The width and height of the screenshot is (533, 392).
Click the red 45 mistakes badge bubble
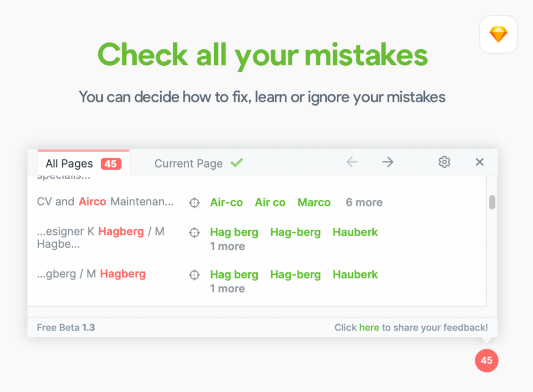486,361
